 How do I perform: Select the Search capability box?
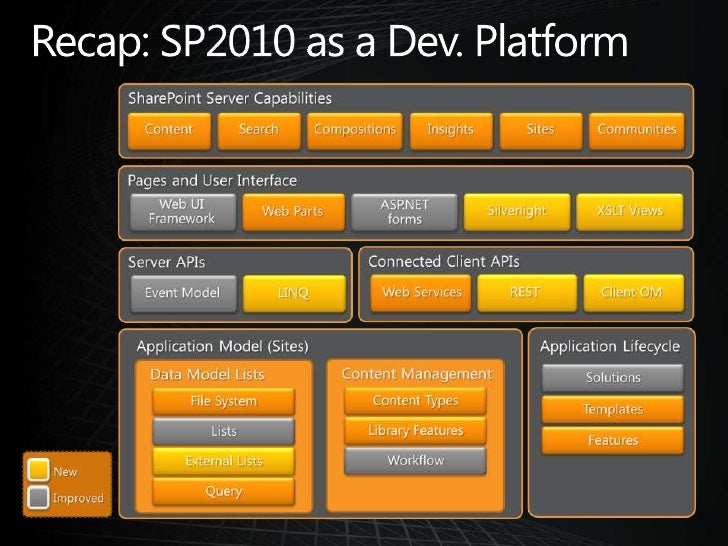pyautogui.click(x=259, y=131)
